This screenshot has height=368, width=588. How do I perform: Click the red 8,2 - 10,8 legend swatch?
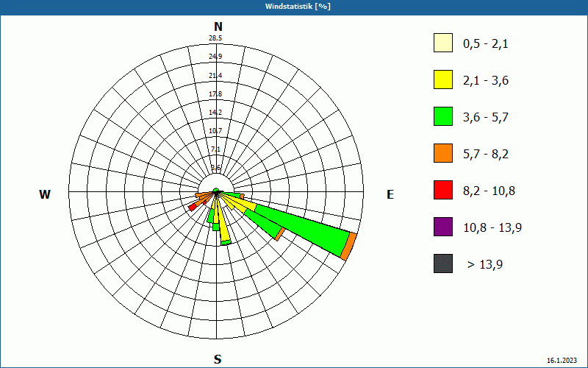pyautogui.click(x=443, y=190)
